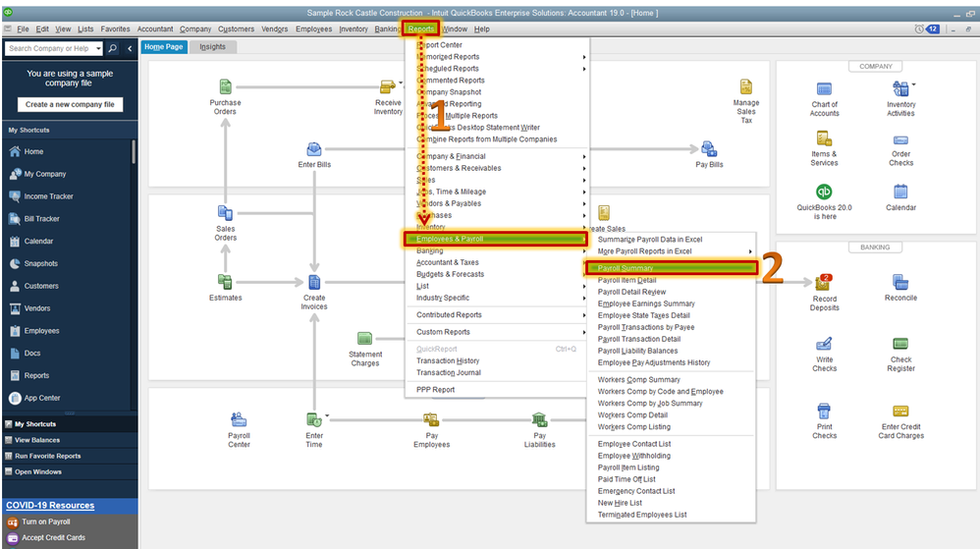The height and width of the screenshot is (549, 980).
Task: Click the Inventory Activities icon
Action: [900, 88]
